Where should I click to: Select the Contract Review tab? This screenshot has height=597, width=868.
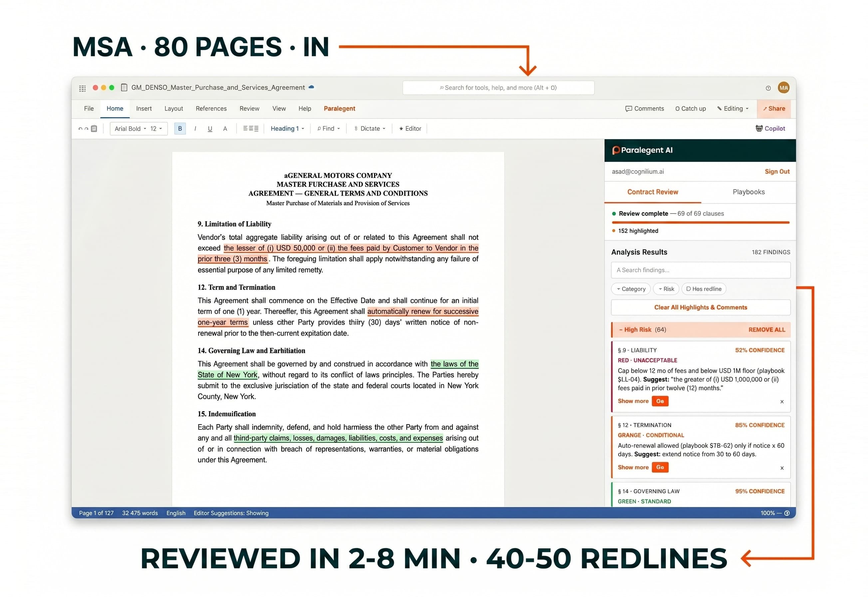[653, 192]
